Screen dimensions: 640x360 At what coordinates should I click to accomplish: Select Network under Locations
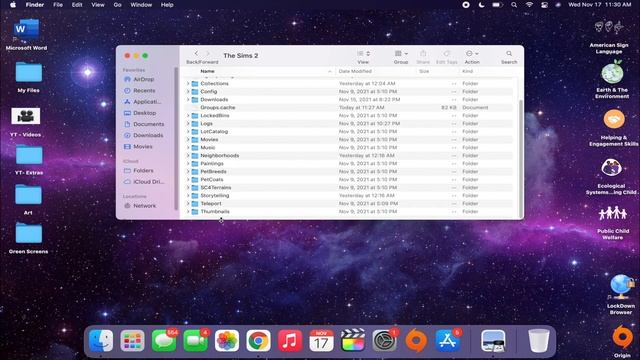click(140, 206)
